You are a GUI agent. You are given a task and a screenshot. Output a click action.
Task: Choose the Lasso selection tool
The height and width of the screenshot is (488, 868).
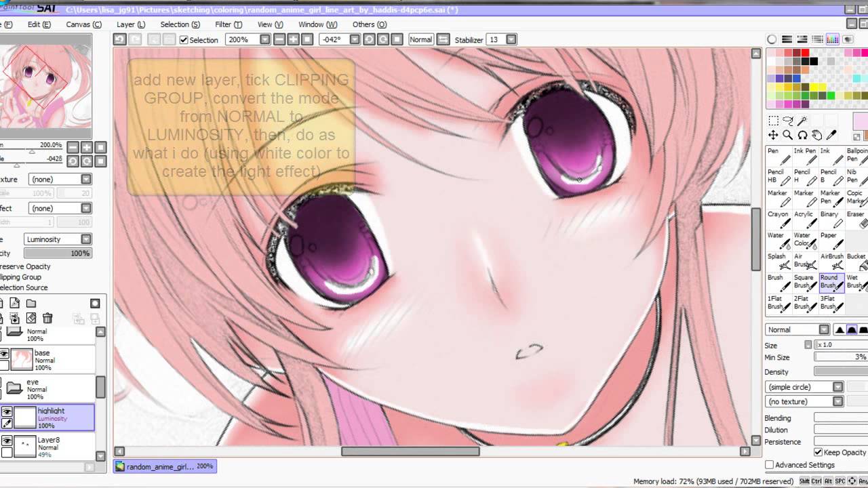coord(788,121)
